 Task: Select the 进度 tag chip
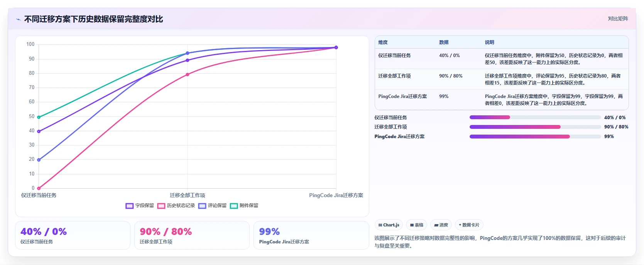point(441,225)
